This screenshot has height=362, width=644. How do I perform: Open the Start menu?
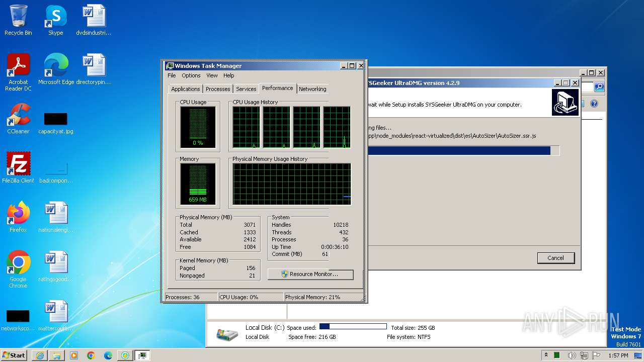point(14,355)
